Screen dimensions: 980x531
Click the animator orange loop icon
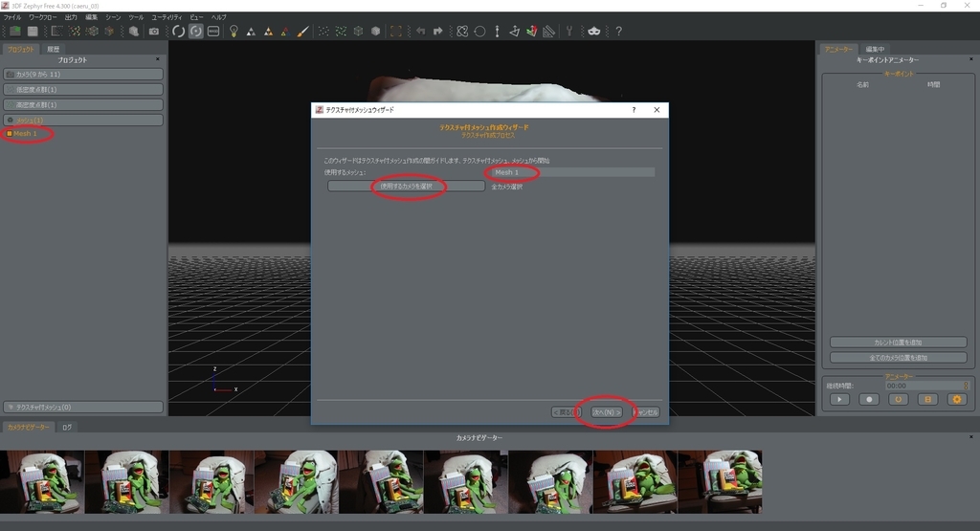[898, 399]
